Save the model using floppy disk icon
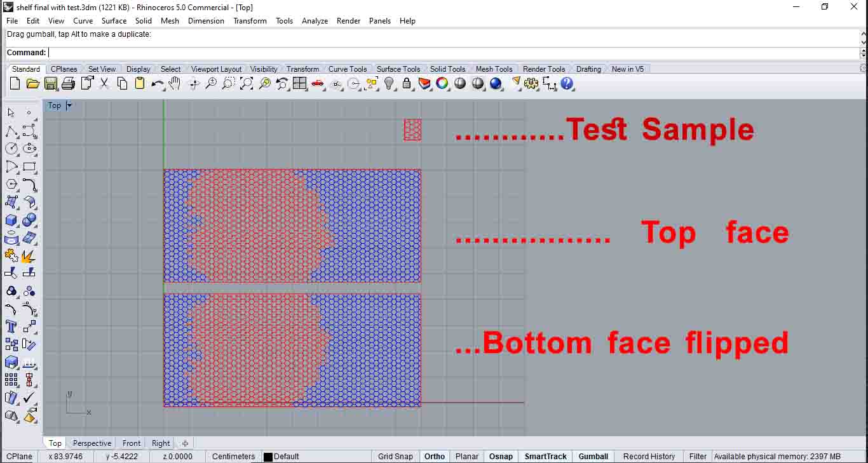This screenshot has height=463, width=868. point(51,83)
